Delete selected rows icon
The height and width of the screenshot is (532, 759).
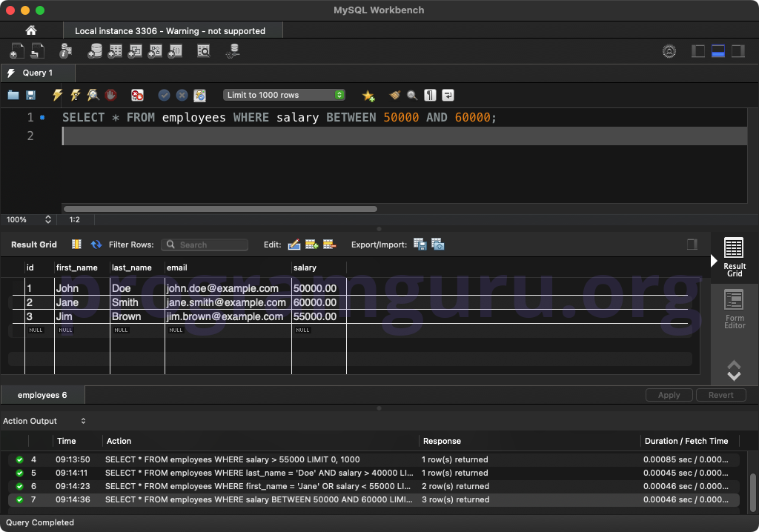329,245
